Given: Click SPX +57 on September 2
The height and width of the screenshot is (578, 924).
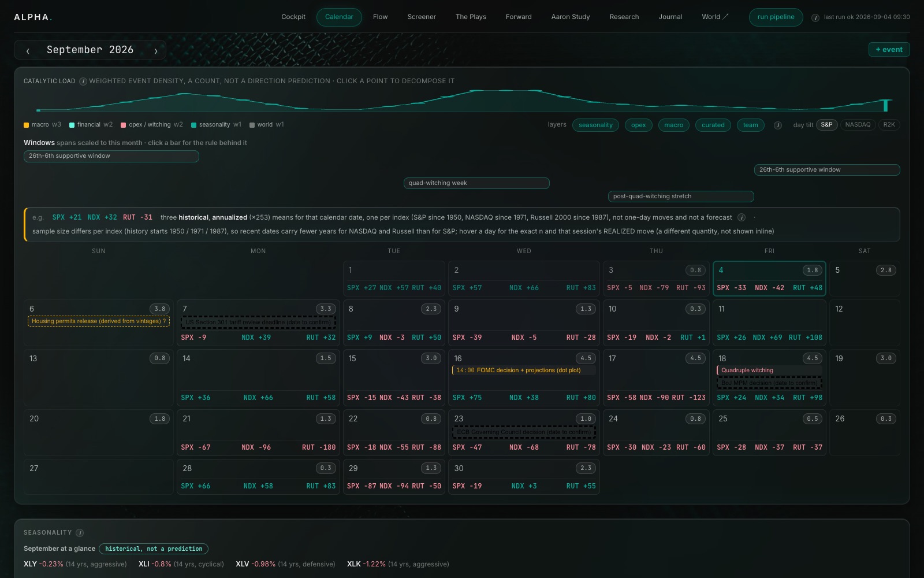Looking at the screenshot, I should point(467,288).
